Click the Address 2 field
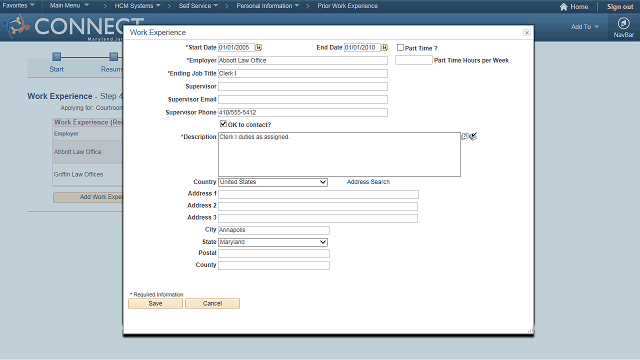Image resolution: width=640 pixels, height=360 pixels. (x=318, y=206)
